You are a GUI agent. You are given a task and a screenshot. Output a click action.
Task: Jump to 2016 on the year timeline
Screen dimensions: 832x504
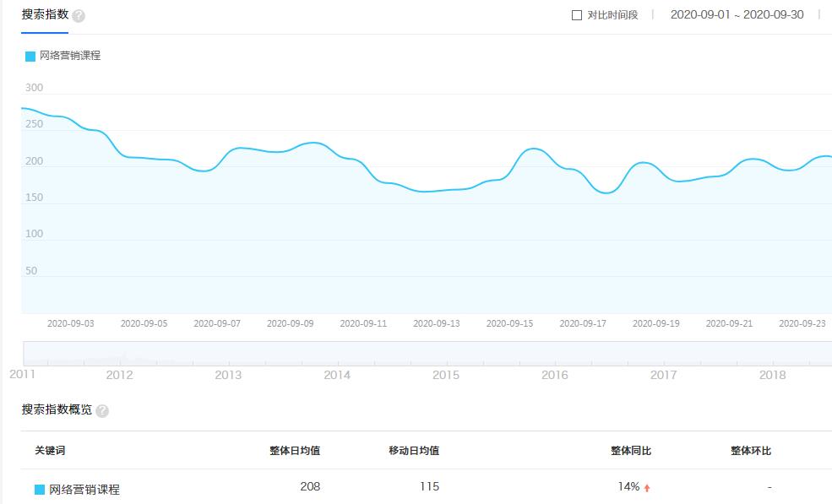coord(555,375)
